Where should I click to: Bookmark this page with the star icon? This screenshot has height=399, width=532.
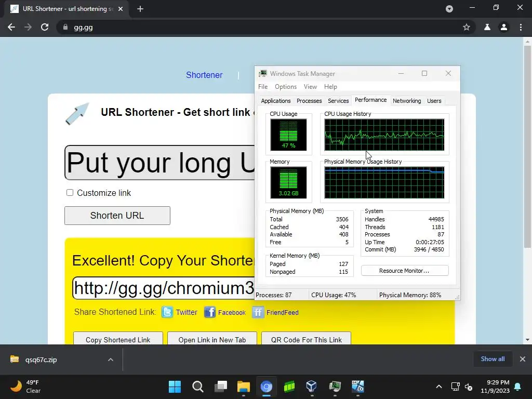click(467, 27)
